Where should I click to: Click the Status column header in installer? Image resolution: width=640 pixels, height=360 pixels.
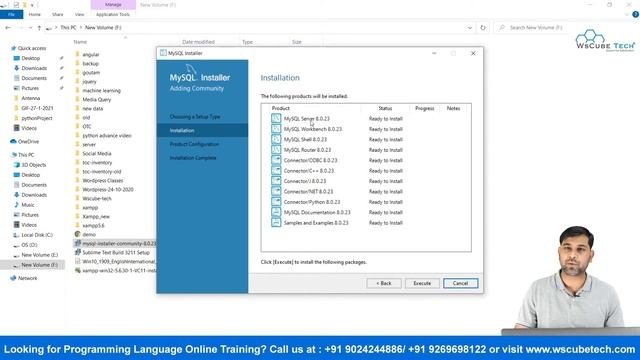pos(385,109)
